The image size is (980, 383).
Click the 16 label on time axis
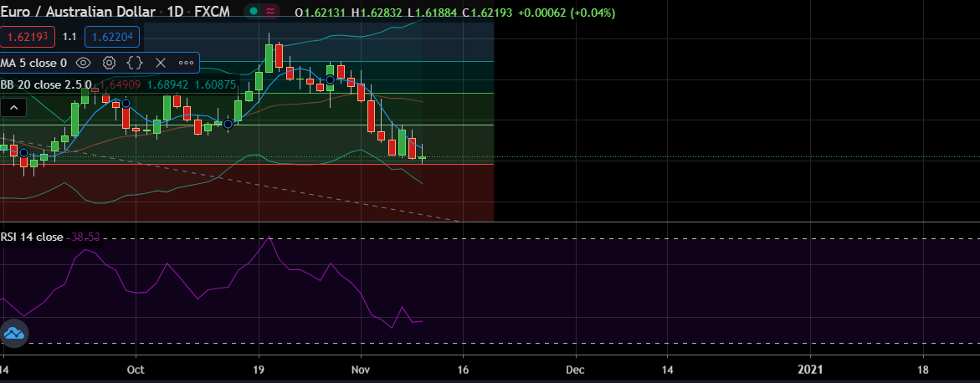463,370
